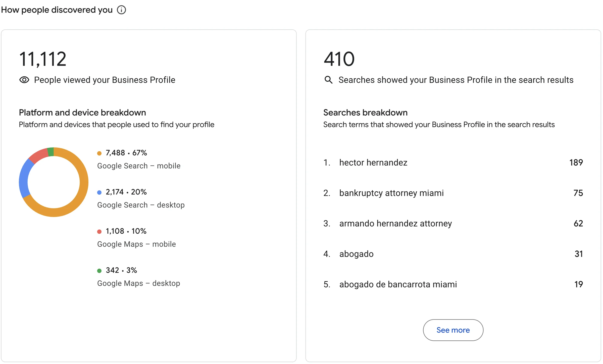Click the eye icon next to profile views
This screenshot has width=603, height=364.
point(24,80)
